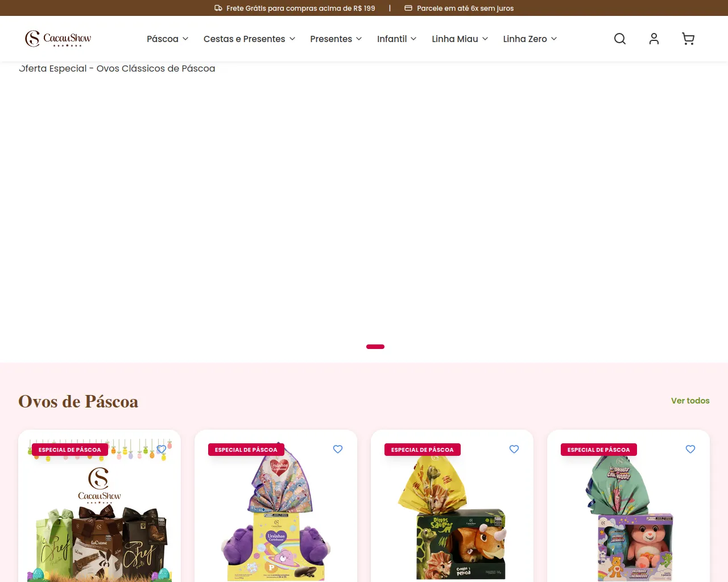Expand the Linha Miau chevron
Screen dimensions: 728x582
[485, 39]
